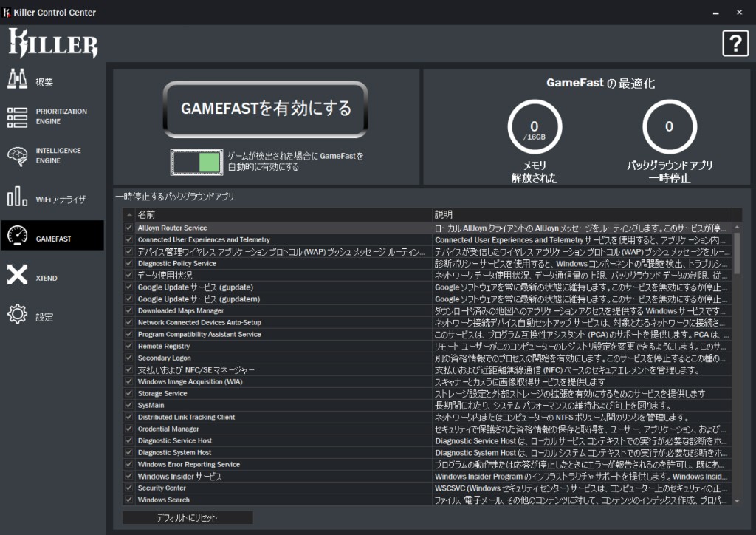Viewport: 756px width, 535px height.
Task: Select the Intelligence Engine brain icon
Action: click(x=17, y=156)
